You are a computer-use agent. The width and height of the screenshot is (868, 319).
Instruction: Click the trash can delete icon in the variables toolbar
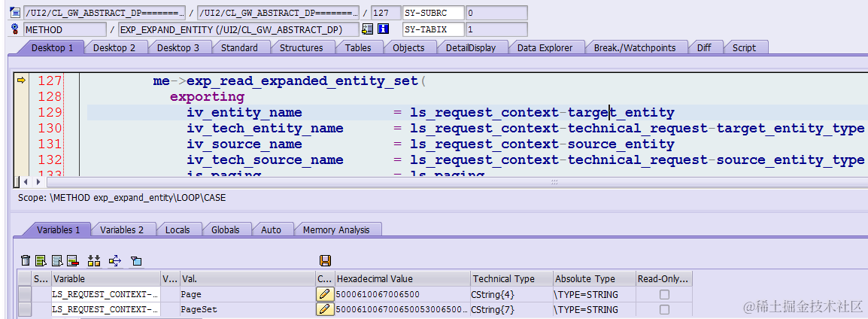pyautogui.click(x=26, y=260)
